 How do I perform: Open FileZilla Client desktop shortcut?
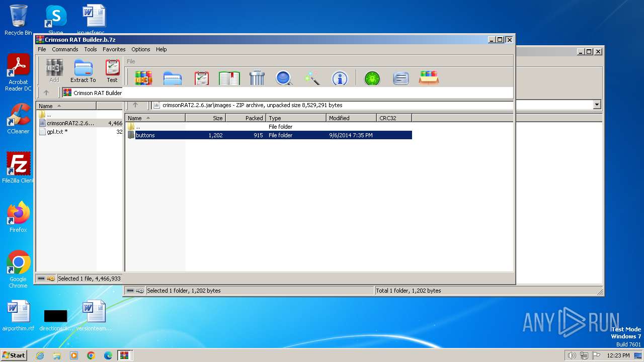(18, 167)
